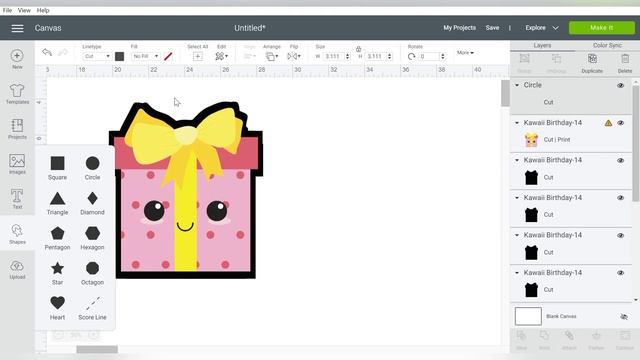This screenshot has width=640, height=360.
Task: Select the Cut | Print layer thumbnail
Action: pos(531,140)
